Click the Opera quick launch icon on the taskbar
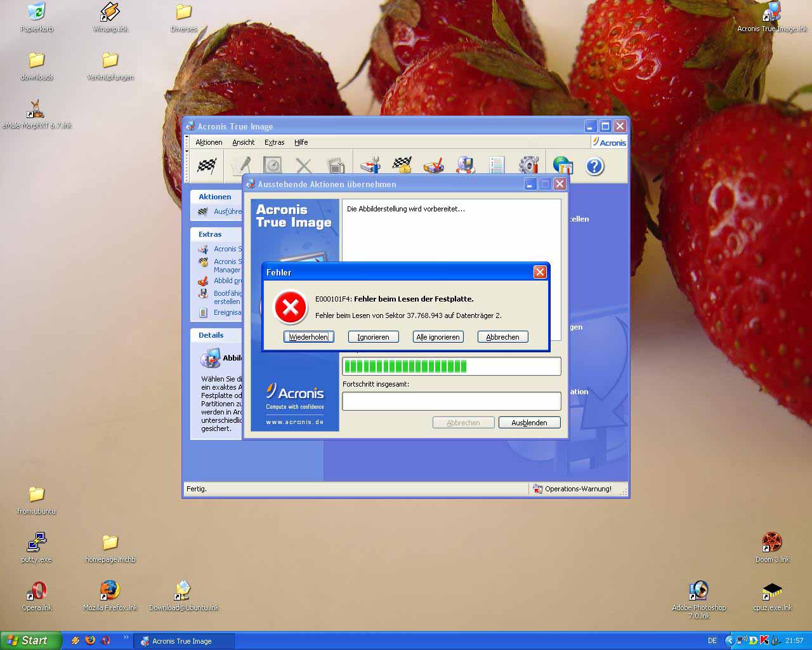This screenshot has width=812, height=650. coord(105,640)
